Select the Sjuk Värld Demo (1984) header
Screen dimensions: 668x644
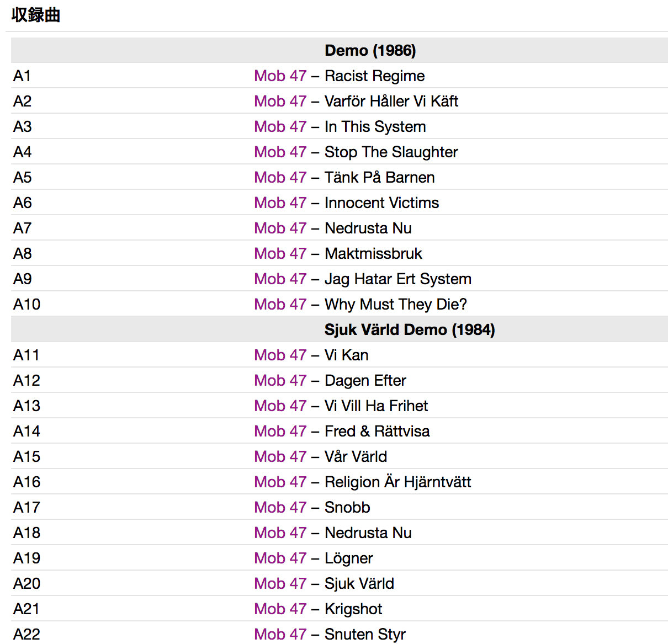[410, 329]
